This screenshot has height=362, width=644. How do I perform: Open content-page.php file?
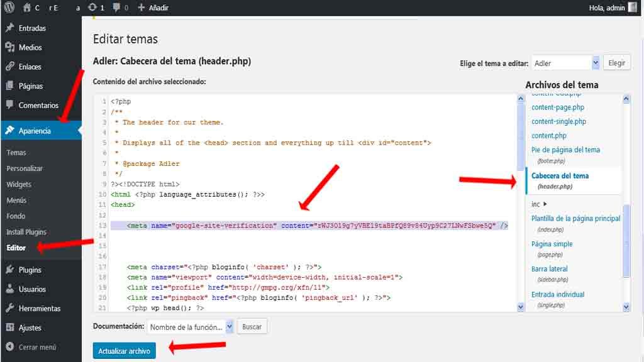point(557,107)
